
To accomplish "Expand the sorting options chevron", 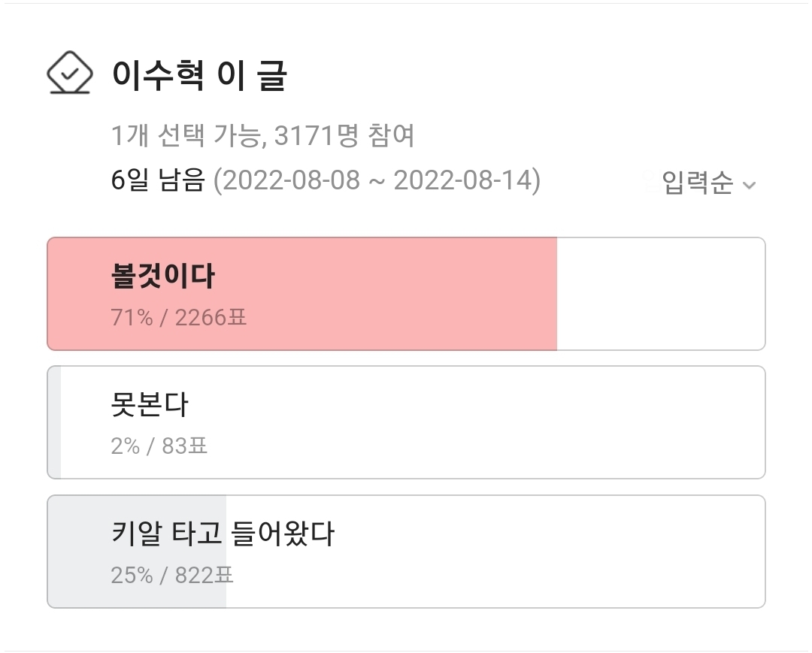I will [748, 184].
